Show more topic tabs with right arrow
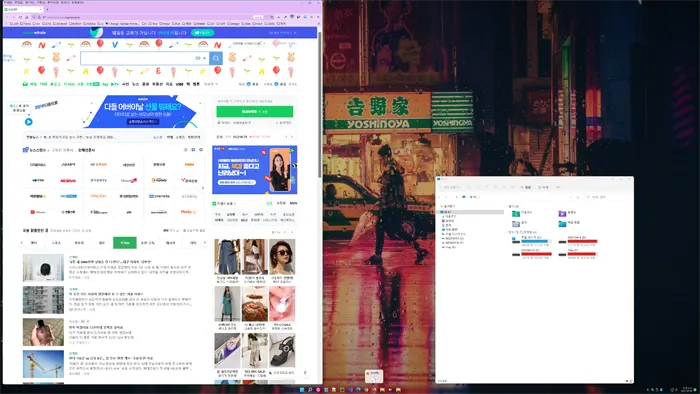This screenshot has height=394, width=700. tap(204, 243)
